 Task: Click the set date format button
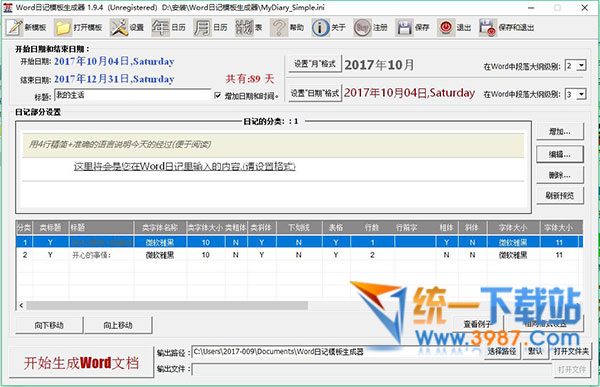tap(315, 93)
